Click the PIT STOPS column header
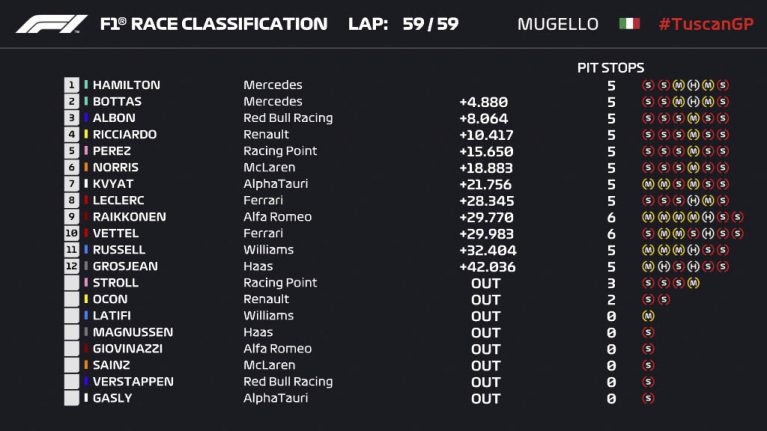Image resolution: width=767 pixels, height=431 pixels. click(x=610, y=68)
